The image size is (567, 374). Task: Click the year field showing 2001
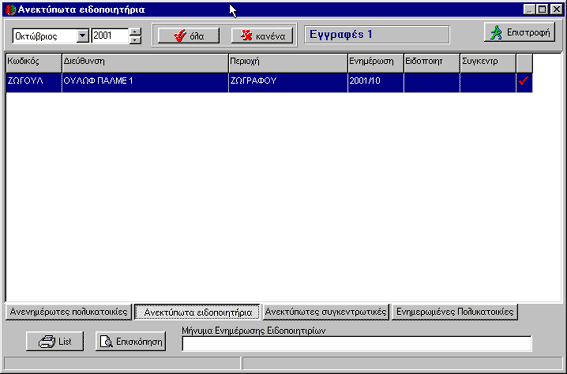click(x=110, y=36)
